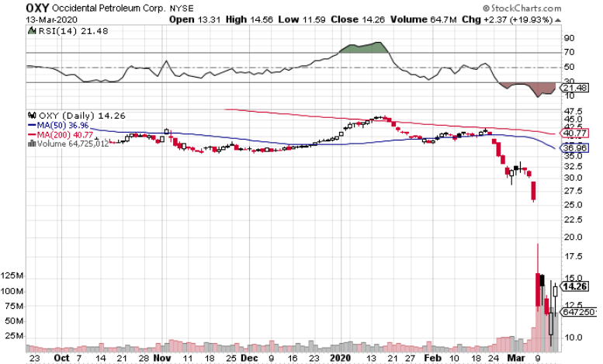The width and height of the screenshot is (603, 364).
Task: Click the 28 date label before Nov
Action: click(x=144, y=359)
